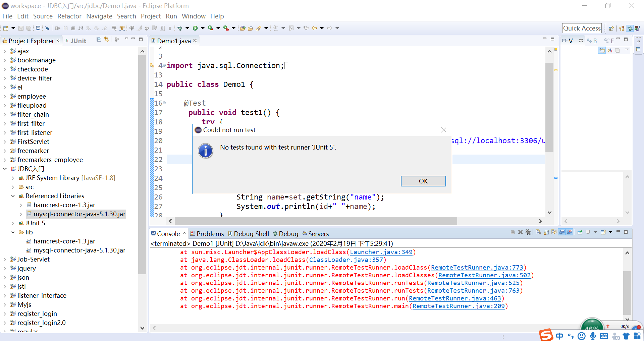This screenshot has width=644, height=341.
Task: Click Collapse All in Project Explorer
Action: 99,40
